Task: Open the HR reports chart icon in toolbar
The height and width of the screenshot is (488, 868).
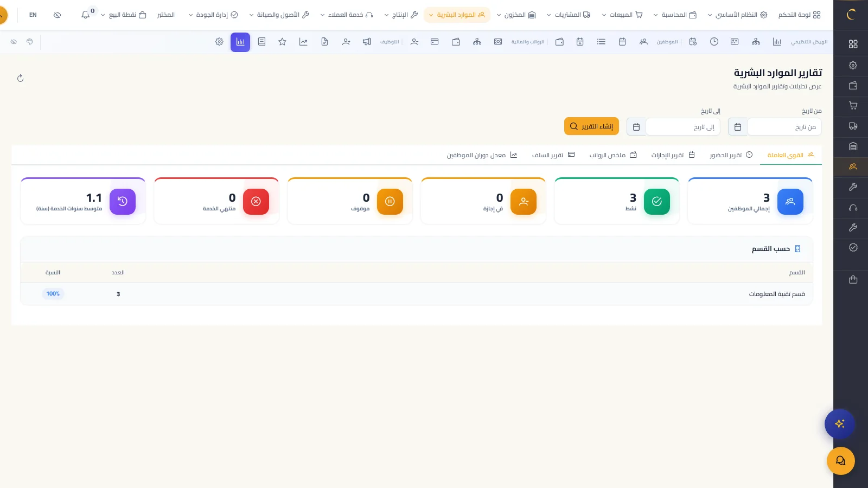Action: [x=240, y=42]
